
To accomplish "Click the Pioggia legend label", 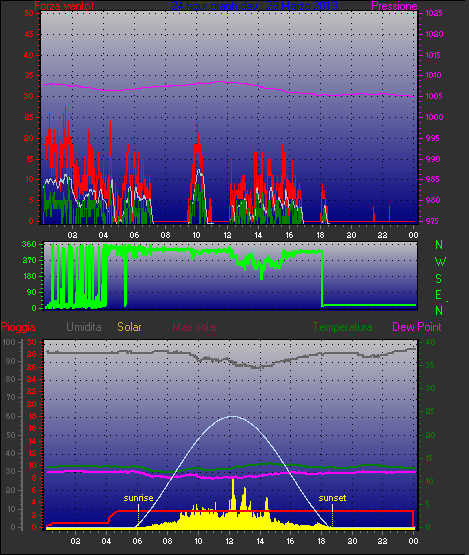I will [18, 327].
